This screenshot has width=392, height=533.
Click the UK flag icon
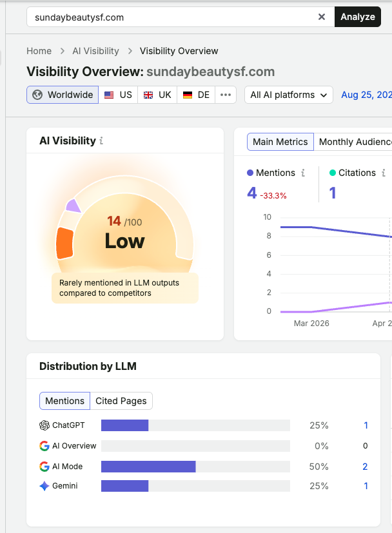coord(148,95)
